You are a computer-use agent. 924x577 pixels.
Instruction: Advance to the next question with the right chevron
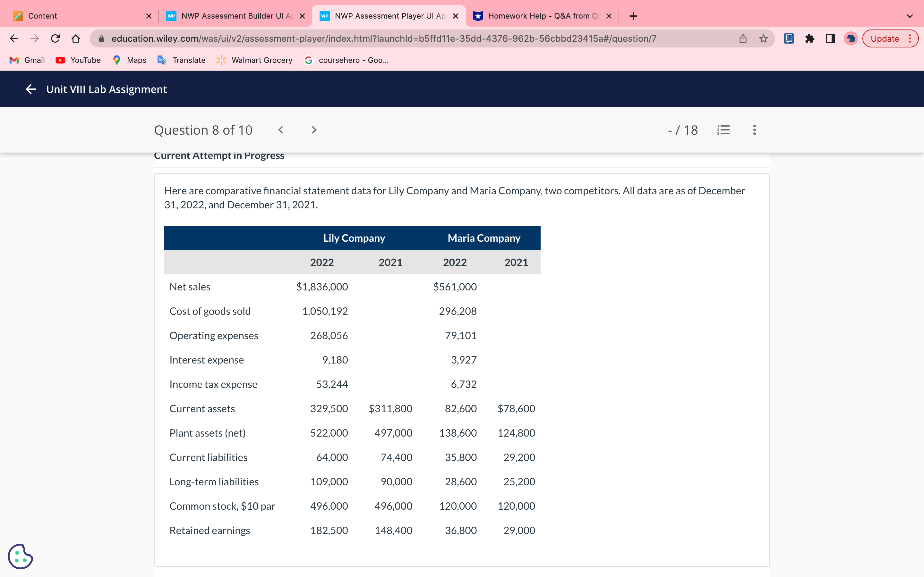click(313, 130)
